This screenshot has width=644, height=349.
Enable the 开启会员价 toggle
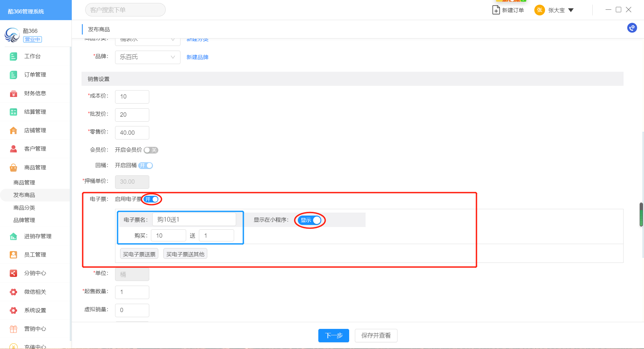pos(151,150)
